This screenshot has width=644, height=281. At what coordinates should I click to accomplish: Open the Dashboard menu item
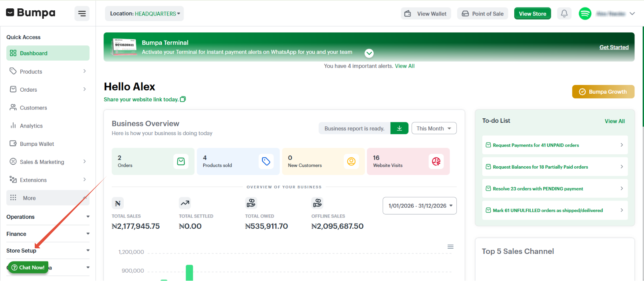click(x=48, y=53)
